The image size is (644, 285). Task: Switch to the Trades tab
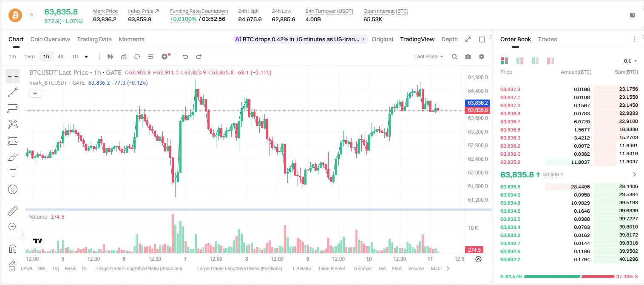pyautogui.click(x=547, y=39)
